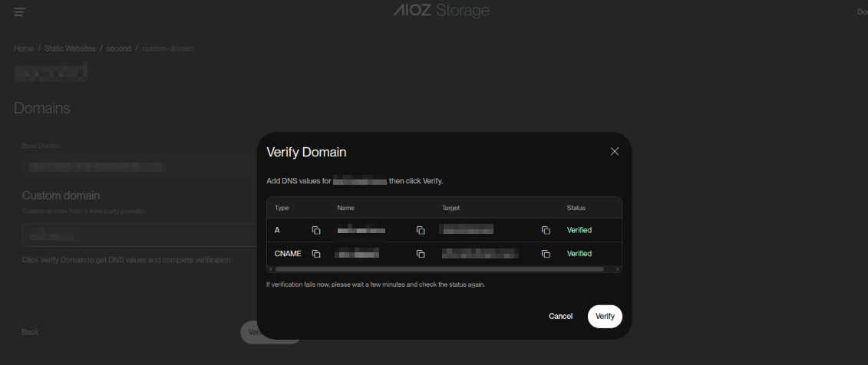Viewport: 868px width, 365px height.
Task: Close the Verify Domain dialog
Action: tap(614, 152)
